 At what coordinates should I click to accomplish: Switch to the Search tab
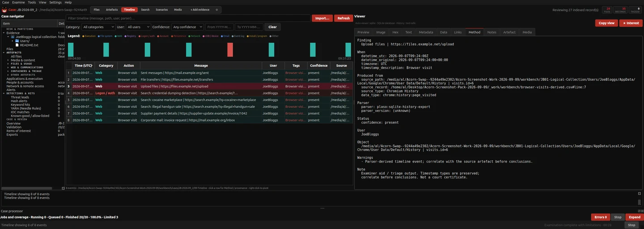pos(145,9)
